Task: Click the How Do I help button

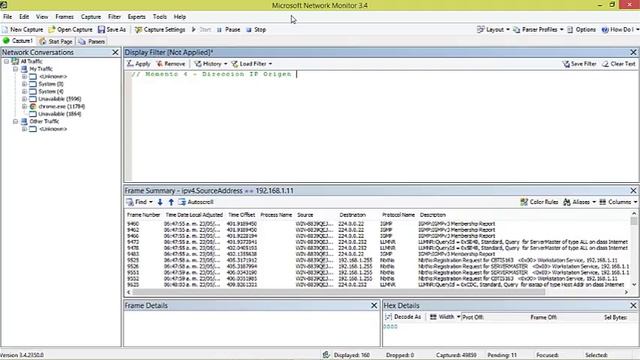Action: tap(620, 29)
